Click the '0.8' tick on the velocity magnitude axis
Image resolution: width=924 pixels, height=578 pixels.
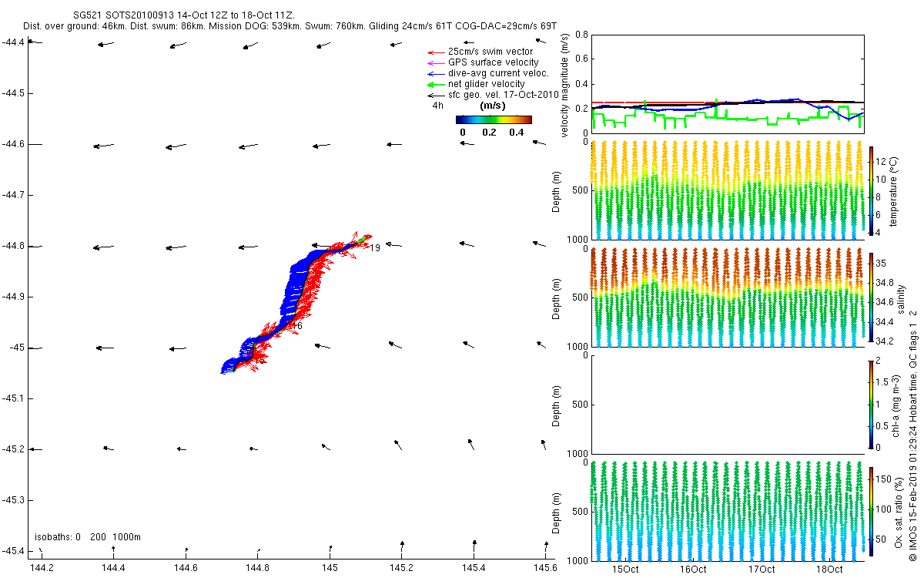coord(581,35)
